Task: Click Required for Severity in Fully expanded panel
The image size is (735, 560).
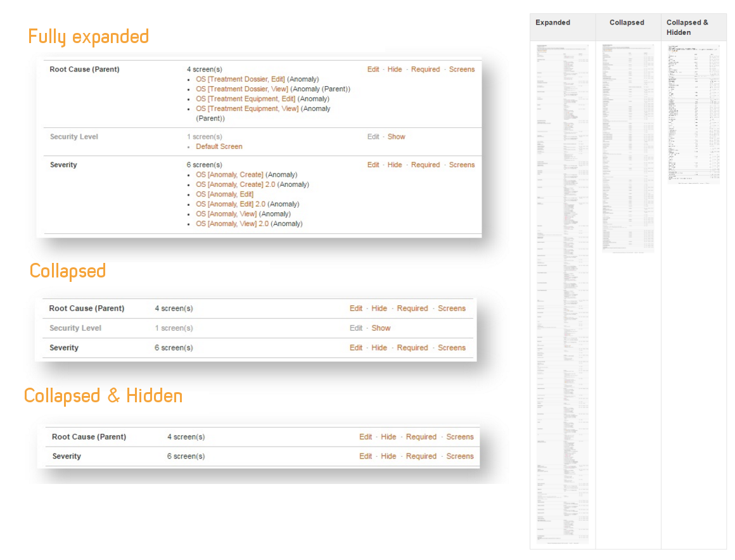Action: pos(426,165)
